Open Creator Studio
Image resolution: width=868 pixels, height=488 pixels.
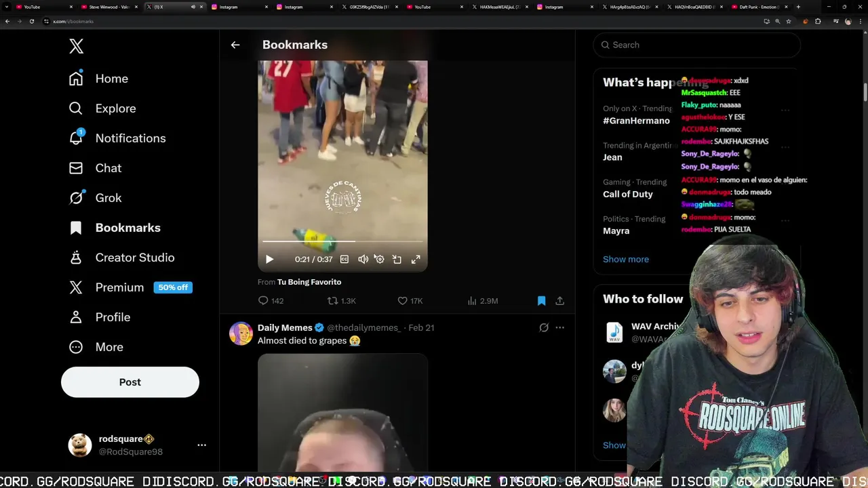point(121,258)
